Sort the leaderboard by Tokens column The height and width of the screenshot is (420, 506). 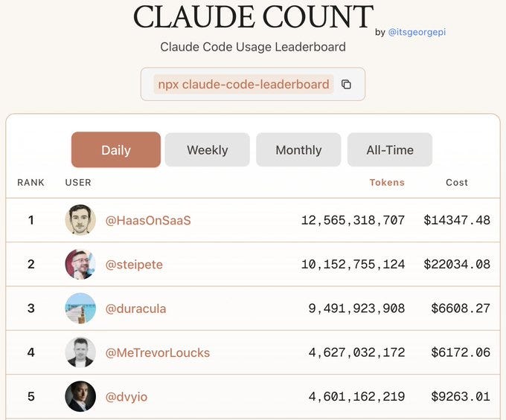tap(387, 182)
